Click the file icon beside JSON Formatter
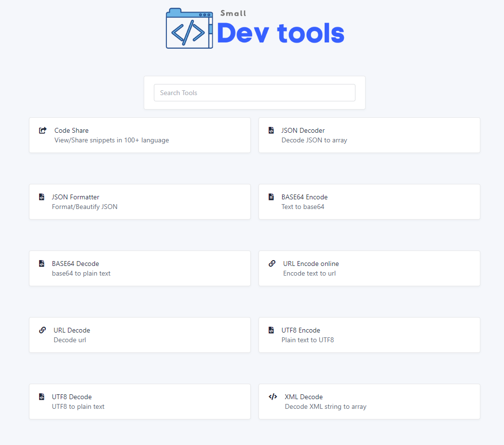Screen dimensions: 504x445 point(41,197)
